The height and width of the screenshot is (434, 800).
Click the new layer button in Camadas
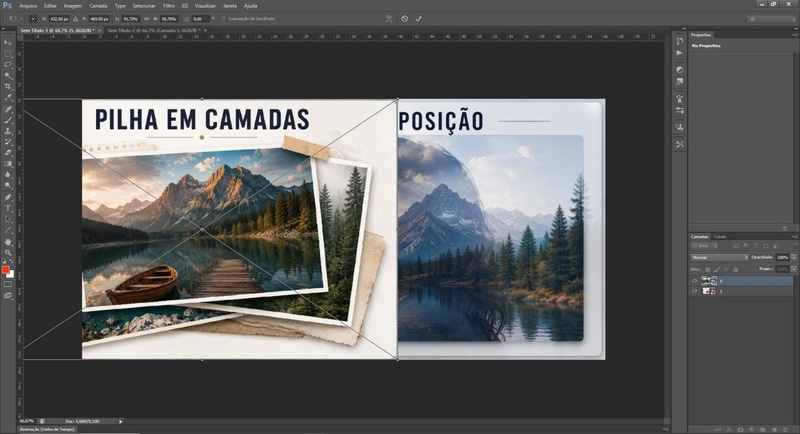point(774,430)
